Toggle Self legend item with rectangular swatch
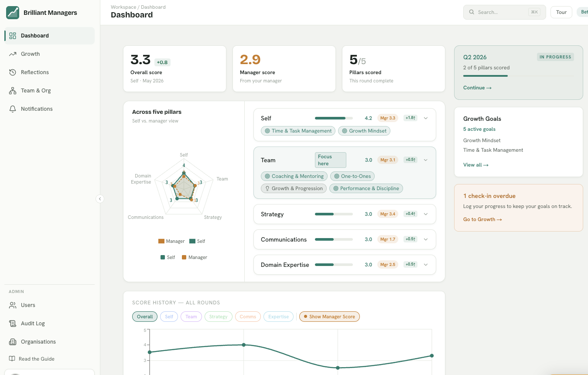Screen dimensions: 588x375 pos(197,241)
